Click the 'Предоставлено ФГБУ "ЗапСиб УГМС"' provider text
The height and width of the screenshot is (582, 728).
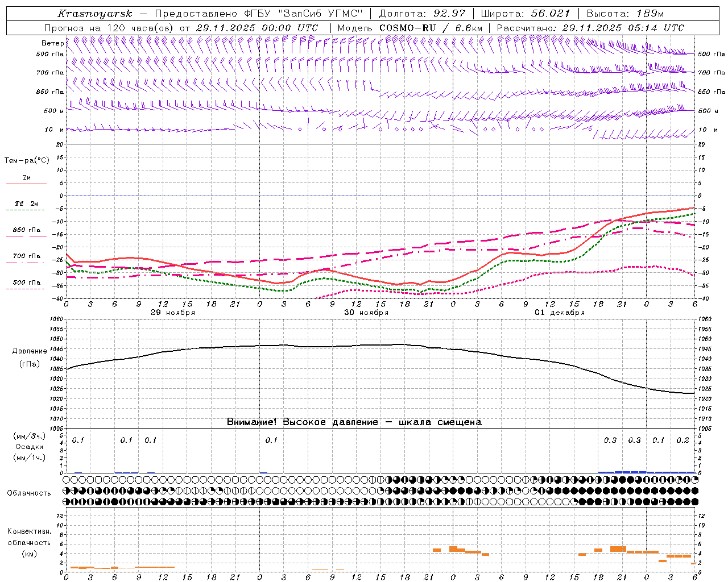[x=259, y=14]
